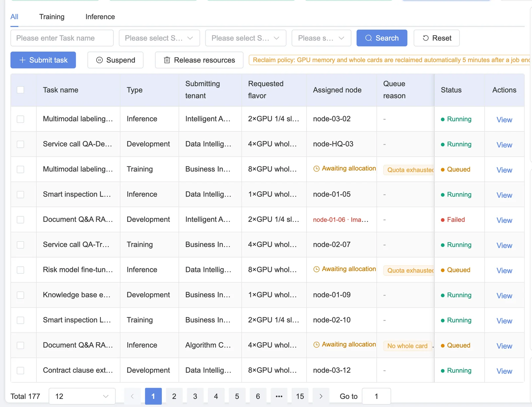Tick the Risk model fine-tun… row checkbox

[21, 270]
